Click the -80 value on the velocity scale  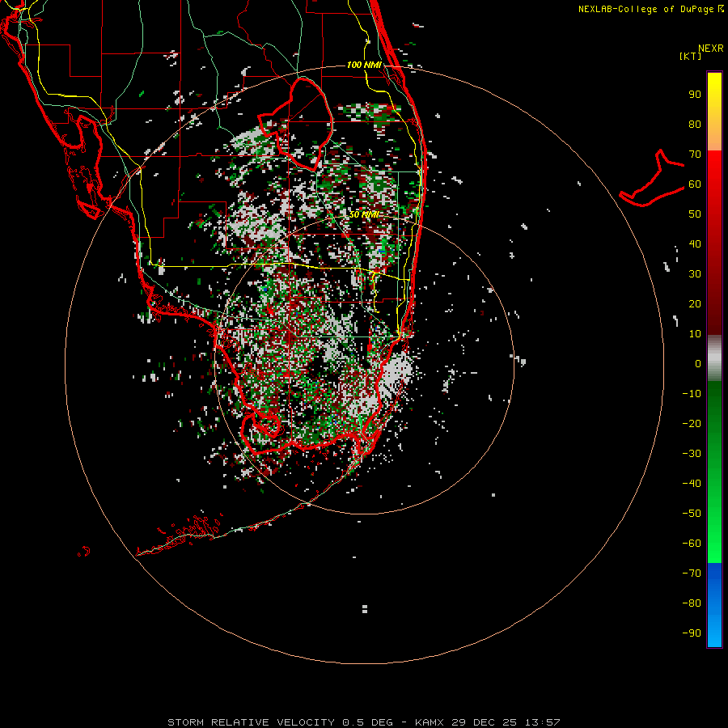pos(692,603)
